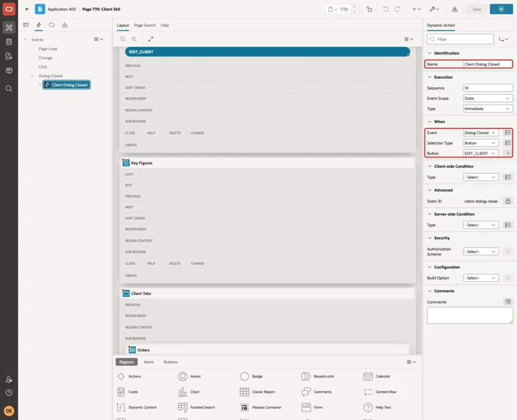Open Administration icon in sidebar
Screen dimensions: 517x420
coord(9,380)
